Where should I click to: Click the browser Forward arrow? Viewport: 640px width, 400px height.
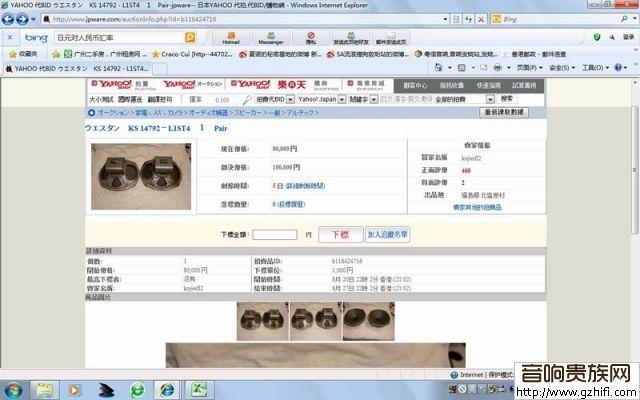coord(22,19)
